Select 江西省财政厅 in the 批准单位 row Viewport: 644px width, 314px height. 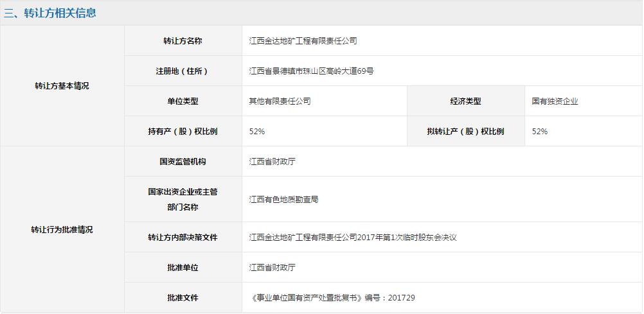point(272,268)
